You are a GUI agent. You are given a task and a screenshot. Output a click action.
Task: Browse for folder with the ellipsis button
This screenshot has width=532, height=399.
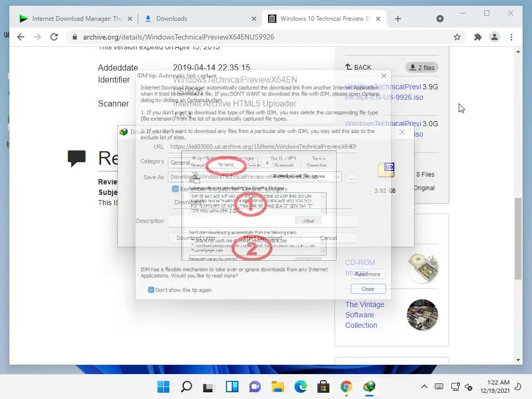click(352, 178)
